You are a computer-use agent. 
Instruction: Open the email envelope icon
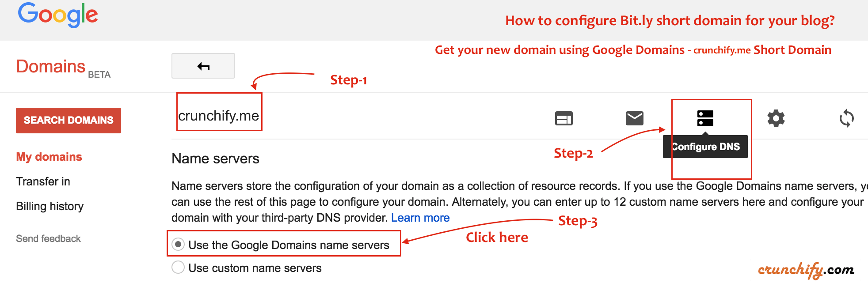634,118
